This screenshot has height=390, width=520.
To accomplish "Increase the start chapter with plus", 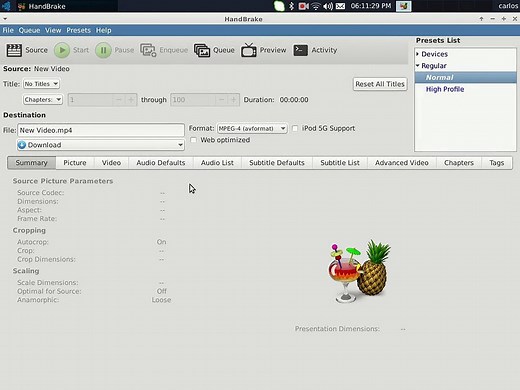I will 131,100.
